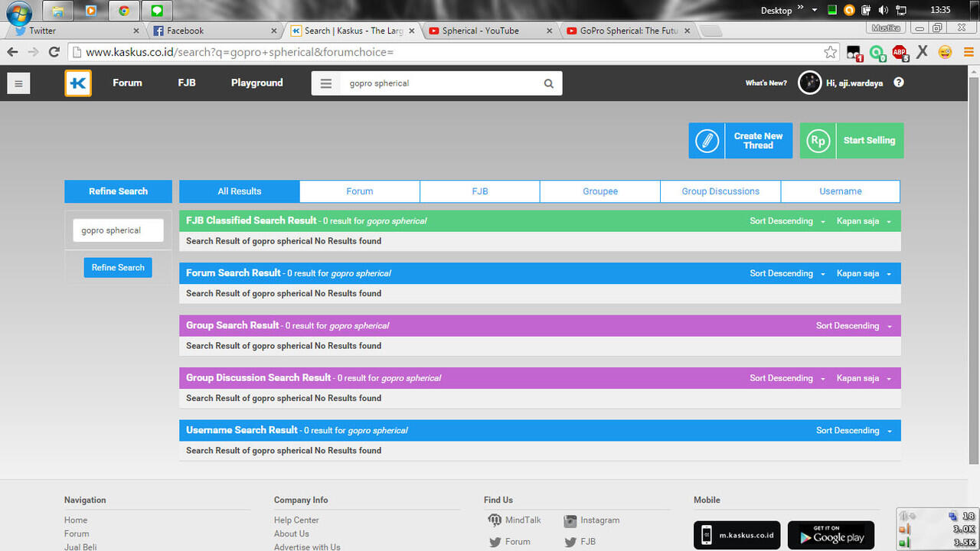Open Sort Descending dropdown in Username Search Result

click(x=854, y=431)
